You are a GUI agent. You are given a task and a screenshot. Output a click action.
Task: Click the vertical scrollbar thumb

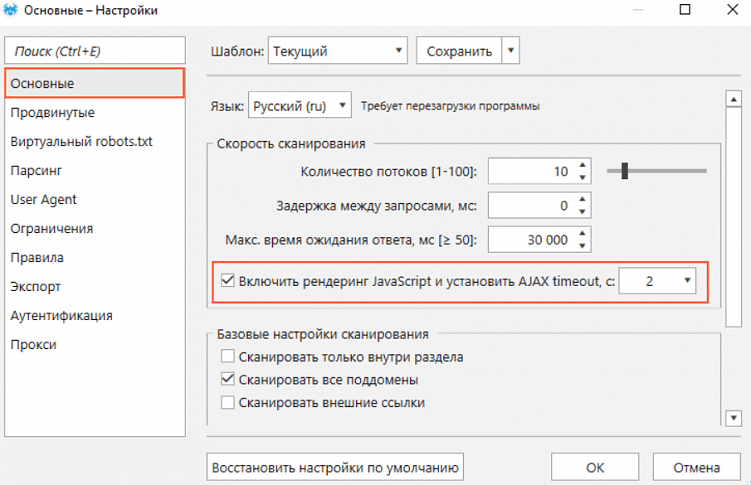click(x=733, y=217)
